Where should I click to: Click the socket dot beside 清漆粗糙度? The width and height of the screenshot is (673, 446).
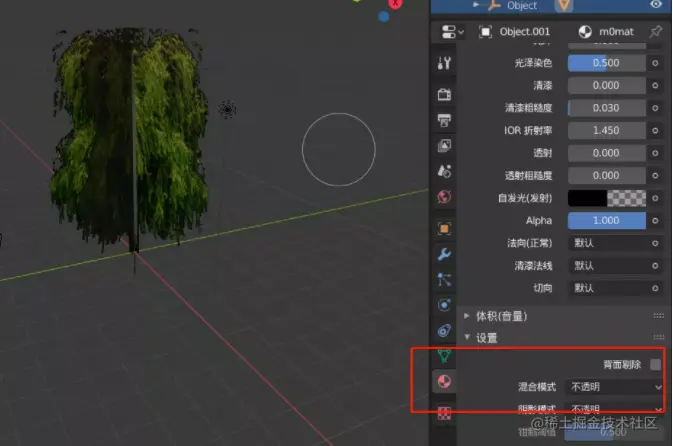coord(655,108)
